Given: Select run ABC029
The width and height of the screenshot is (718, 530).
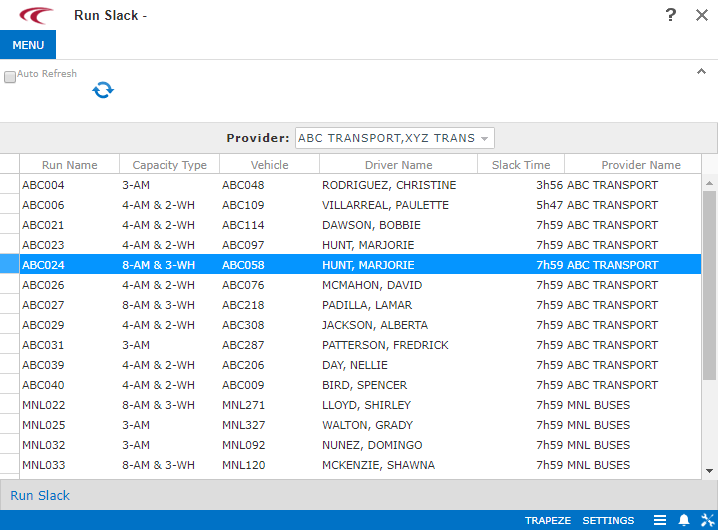Looking at the screenshot, I should 43,325.
